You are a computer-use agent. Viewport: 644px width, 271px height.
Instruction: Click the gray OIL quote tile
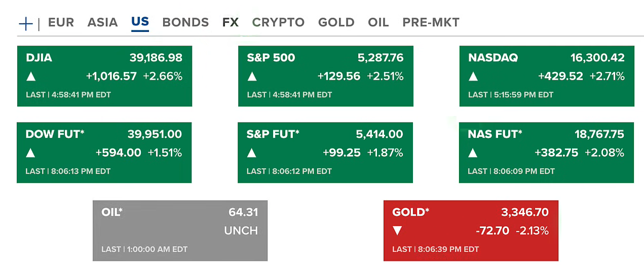click(180, 231)
